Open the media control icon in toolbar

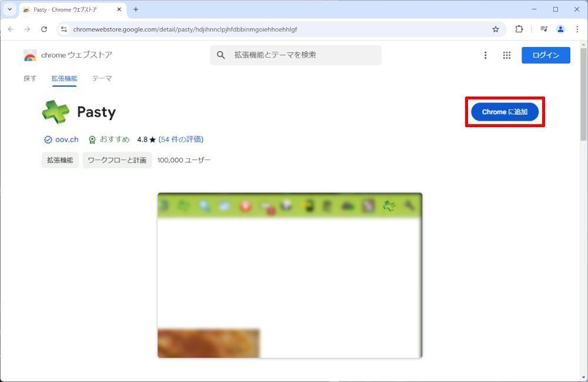(544, 29)
